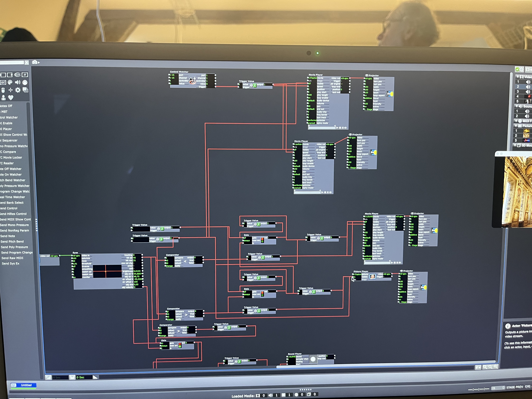Open the calculation divide-sign category
Image resolution: width=532 pixels, height=399 pixels.
[x=11, y=90]
